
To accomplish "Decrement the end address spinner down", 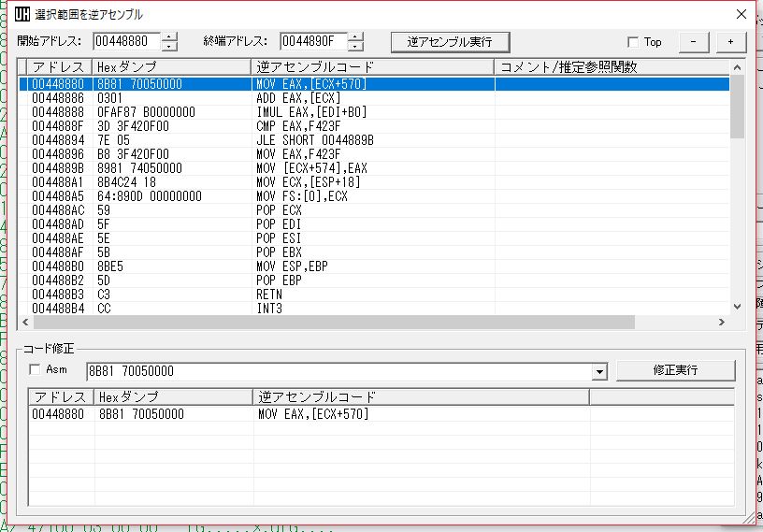I will pyautogui.click(x=355, y=46).
